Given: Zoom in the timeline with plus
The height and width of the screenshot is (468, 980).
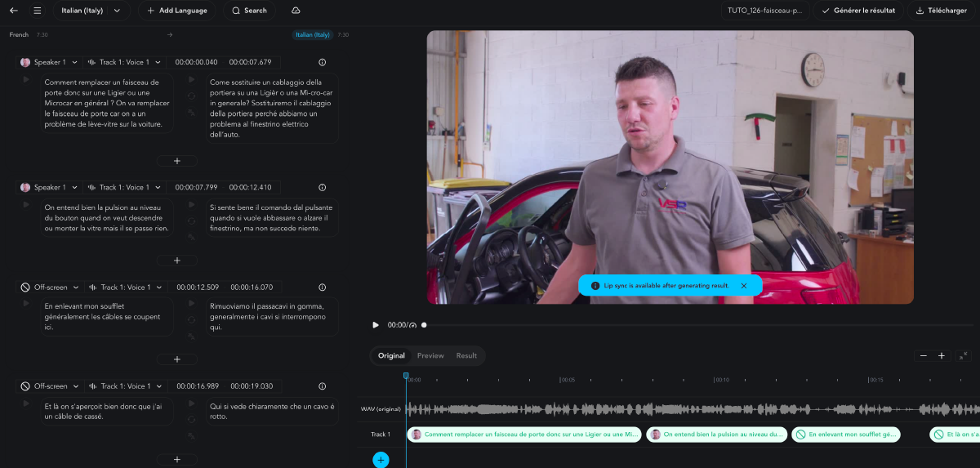Looking at the screenshot, I should 942,356.
